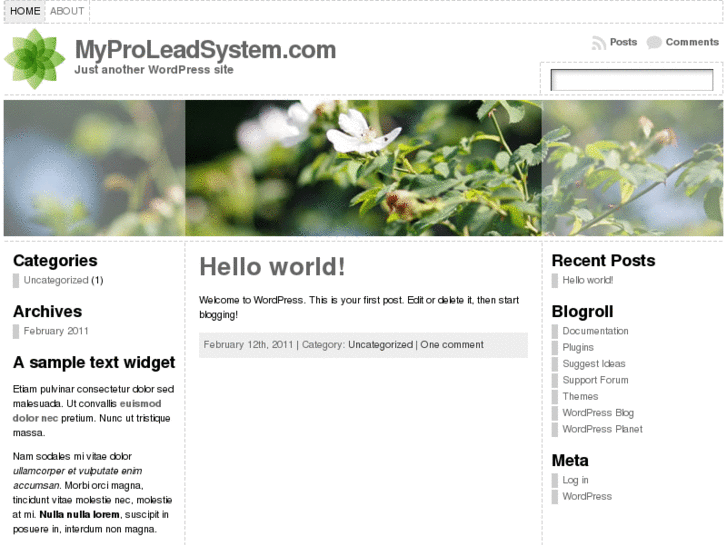The width and height of the screenshot is (727, 545).
Task: Open the Uncategorized category in the sidebar
Action: pos(56,280)
